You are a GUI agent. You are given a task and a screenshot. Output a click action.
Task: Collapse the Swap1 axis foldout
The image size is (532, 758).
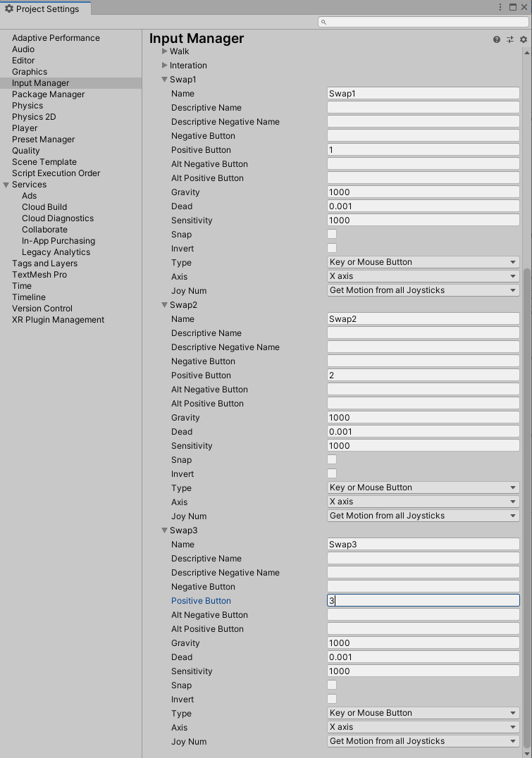(164, 80)
